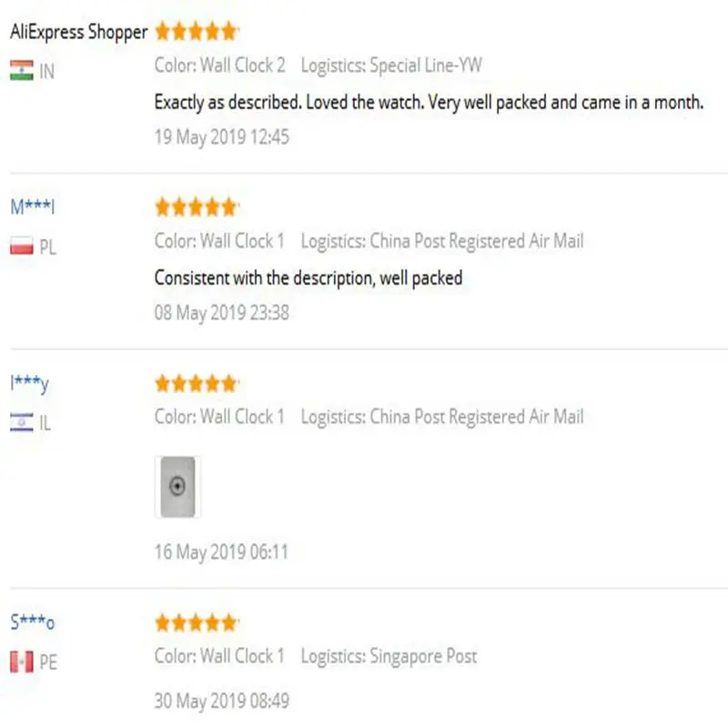The height and width of the screenshot is (728, 728).
Task: Click the 30 May 2019 08:49 timestamp
Action: click(222, 701)
